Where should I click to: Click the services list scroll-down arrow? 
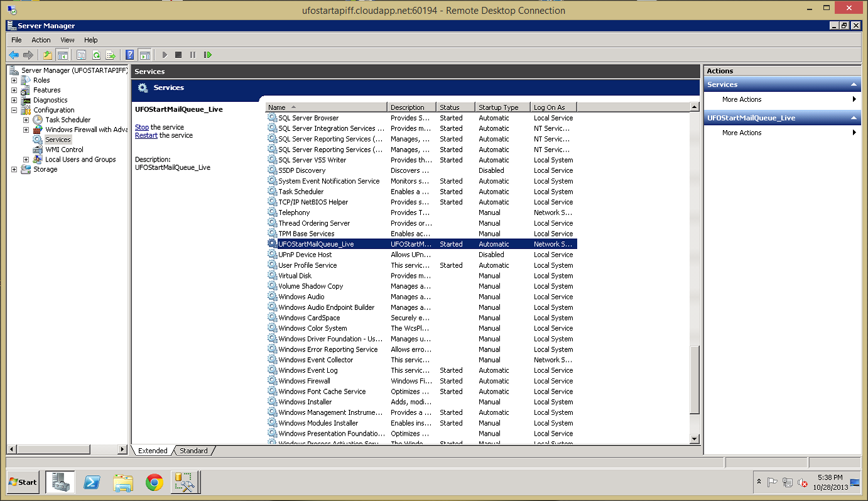(x=694, y=439)
